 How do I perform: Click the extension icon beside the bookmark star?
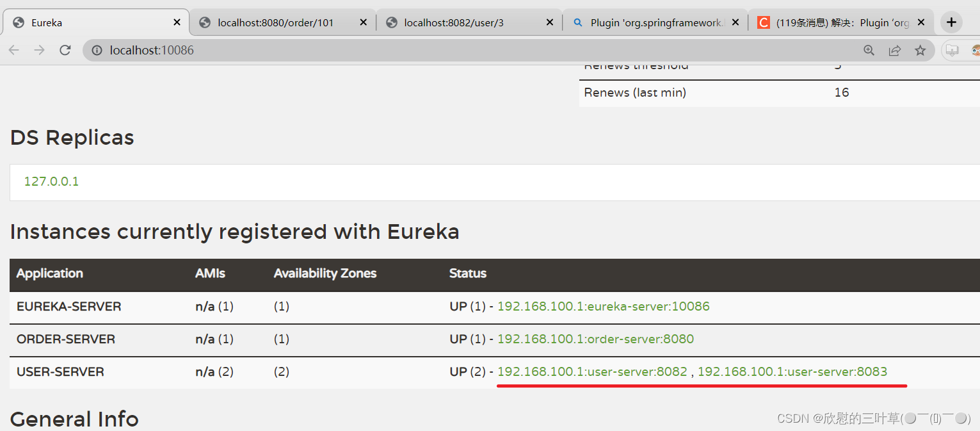coord(952,50)
